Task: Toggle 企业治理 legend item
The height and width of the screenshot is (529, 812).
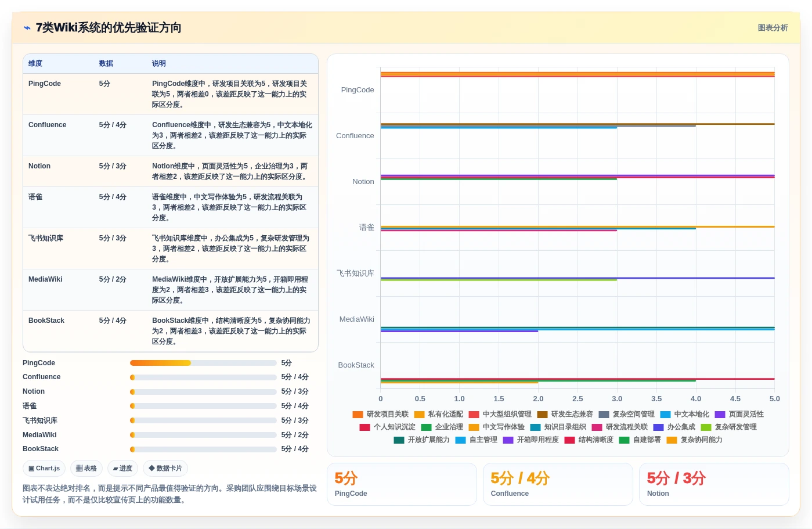Action: (442, 427)
